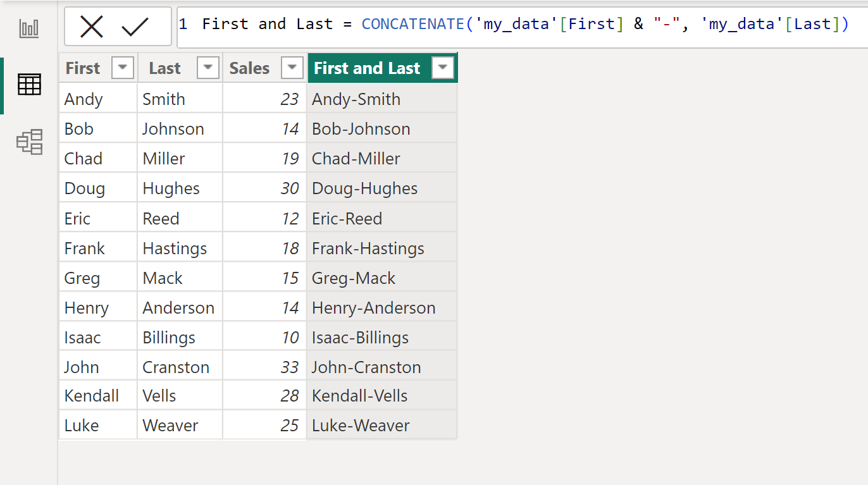
Task: Click the cell containing Smith
Action: pyautogui.click(x=180, y=99)
